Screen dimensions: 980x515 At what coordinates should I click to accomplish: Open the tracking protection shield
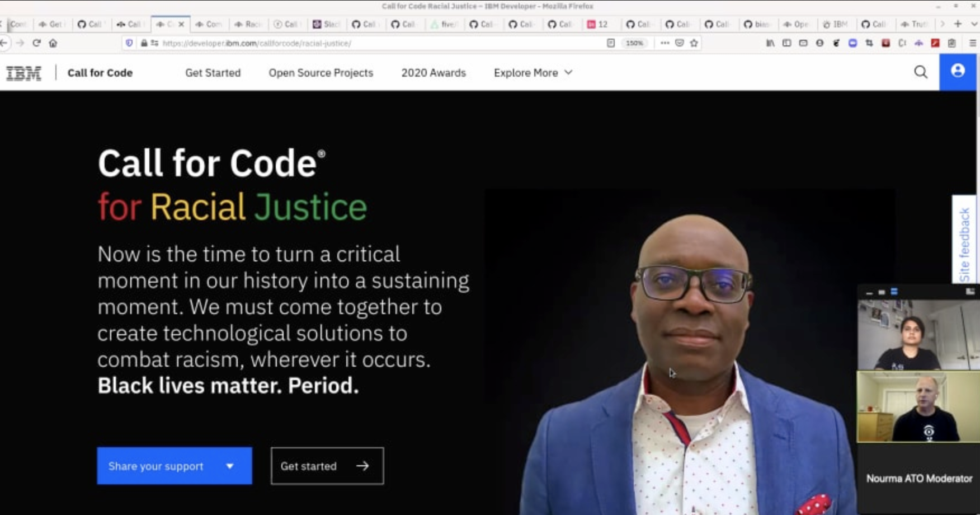click(129, 43)
